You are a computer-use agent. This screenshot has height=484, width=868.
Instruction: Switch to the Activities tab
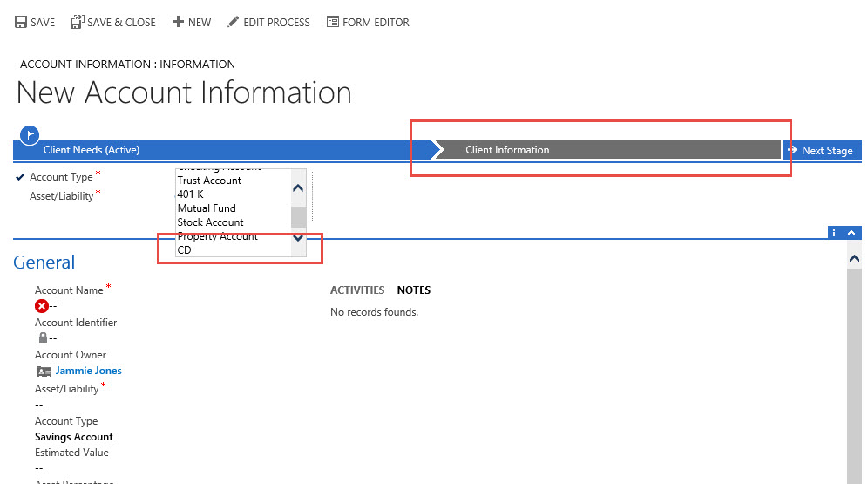click(x=356, y=290)
